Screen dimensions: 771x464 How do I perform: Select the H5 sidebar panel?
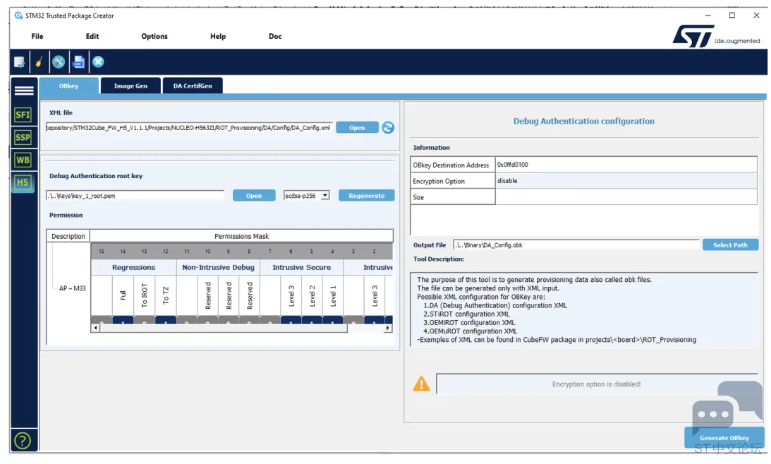tap(23, 183)
